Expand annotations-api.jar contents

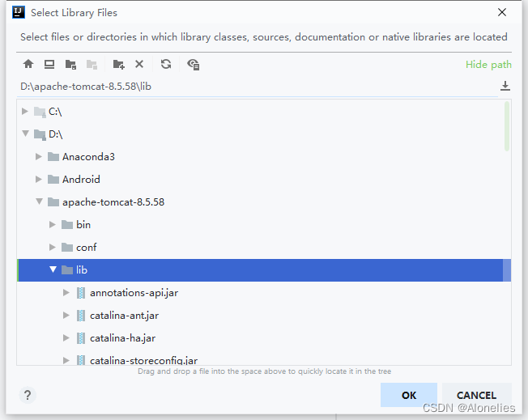point(66,293)
